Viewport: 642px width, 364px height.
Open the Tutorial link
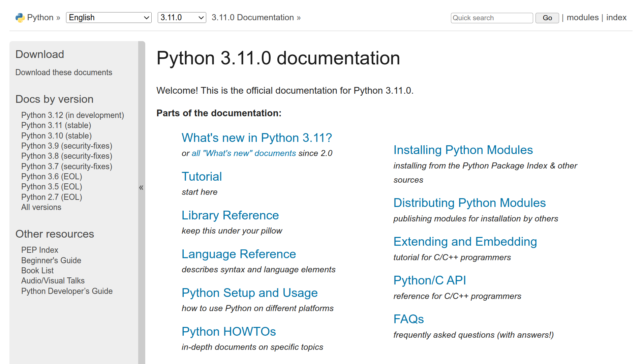tap(202, 177)
